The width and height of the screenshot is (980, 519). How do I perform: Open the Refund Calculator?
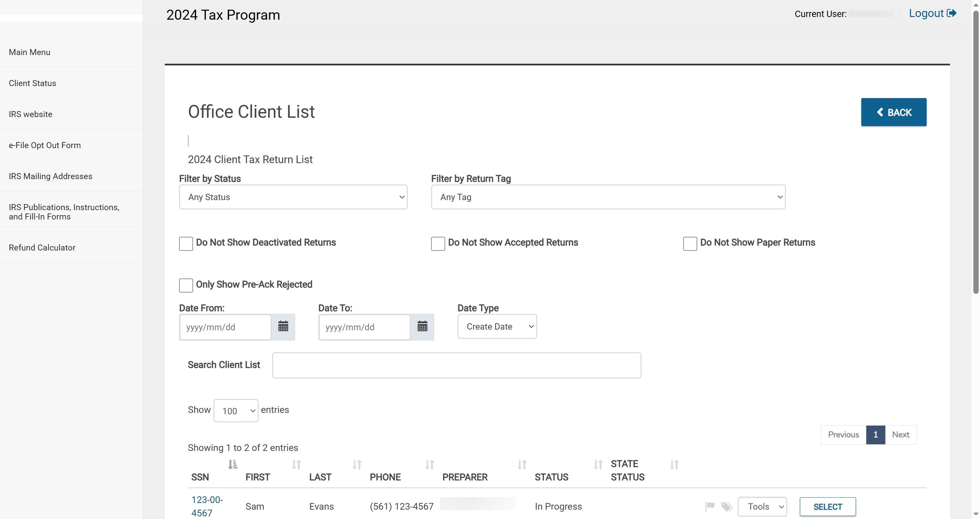coord(42,248)
